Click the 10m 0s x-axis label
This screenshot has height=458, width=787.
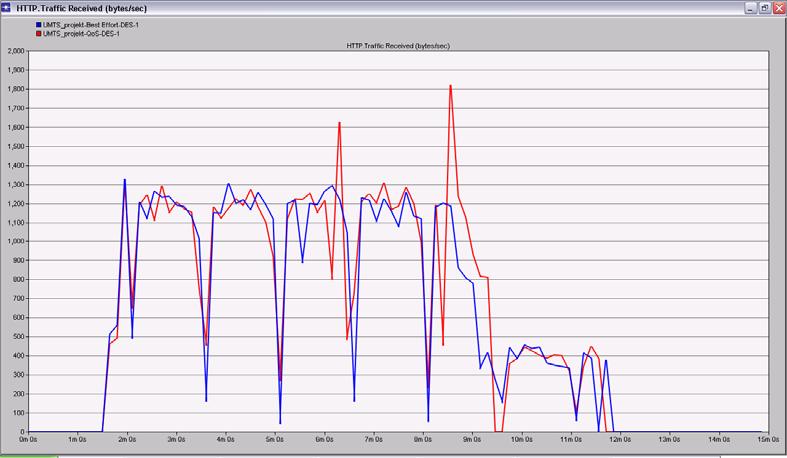point(521,439)
